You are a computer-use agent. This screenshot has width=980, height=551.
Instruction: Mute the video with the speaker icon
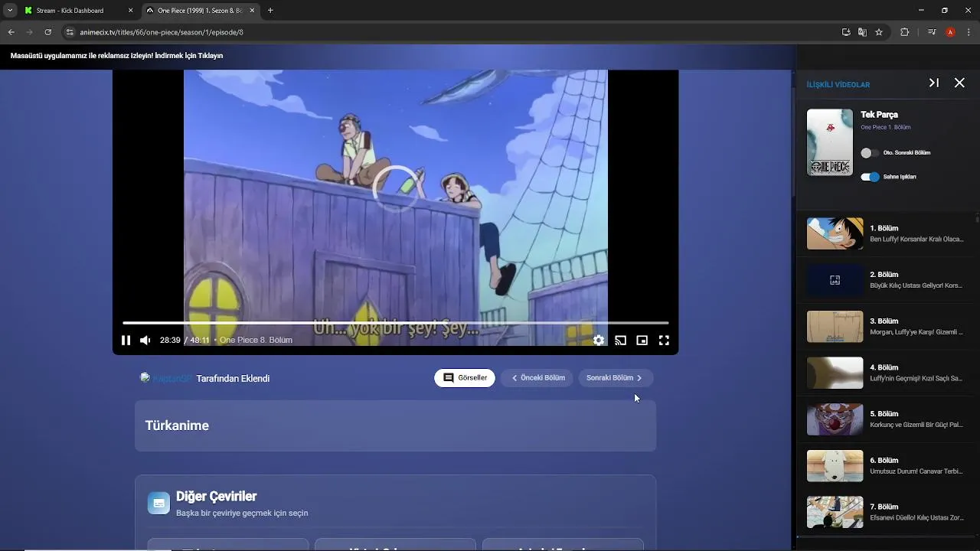145,341
